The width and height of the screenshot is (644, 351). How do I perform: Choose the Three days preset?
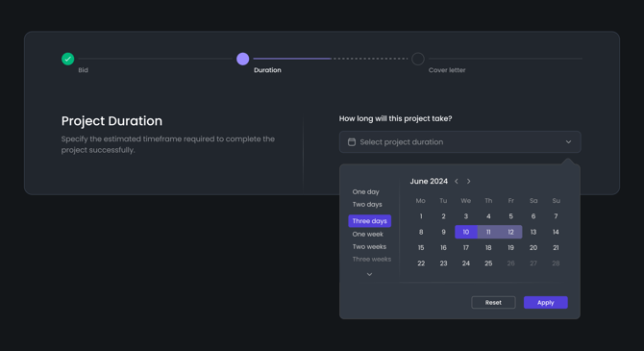point(370,221)
